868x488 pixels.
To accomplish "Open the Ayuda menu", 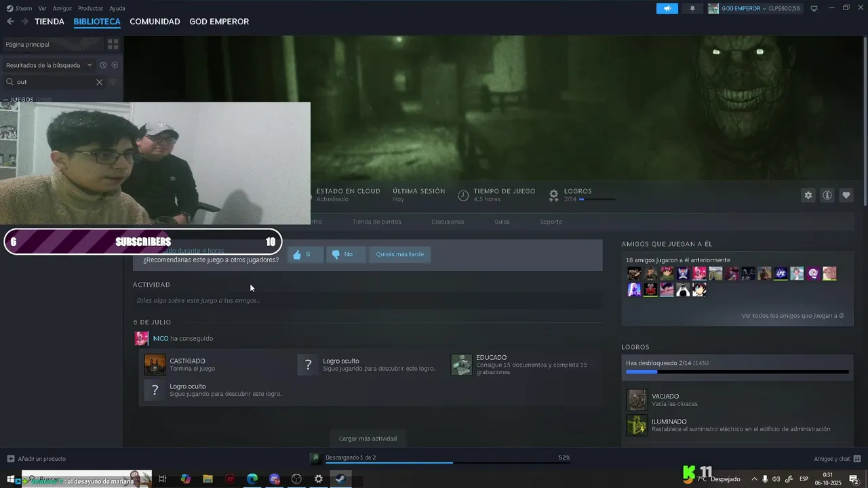I will [117, 8].
